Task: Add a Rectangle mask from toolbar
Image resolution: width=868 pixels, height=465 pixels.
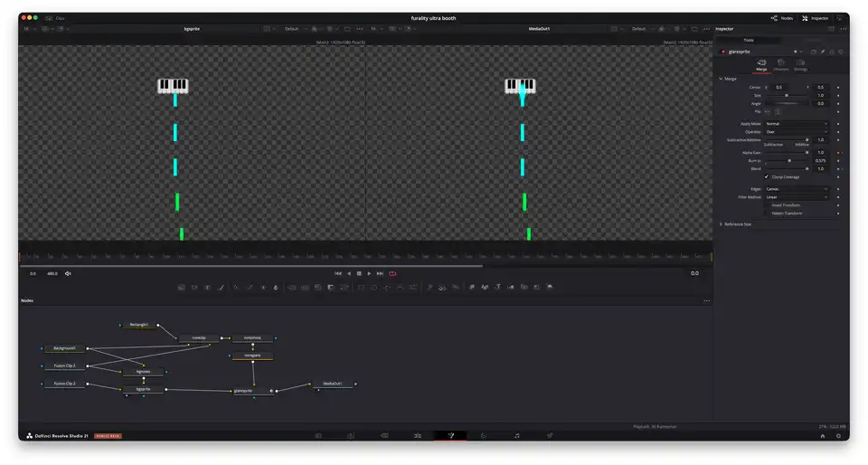Action: coord(361,287)
